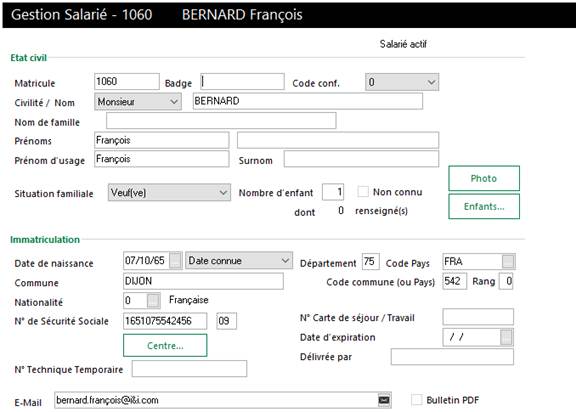The height and width of the screenshot is (412, 576).
Task: Focus the Matricule field containing 1060
Action: coord(127,82)
